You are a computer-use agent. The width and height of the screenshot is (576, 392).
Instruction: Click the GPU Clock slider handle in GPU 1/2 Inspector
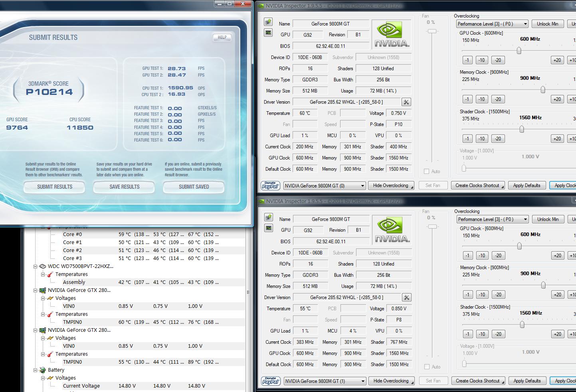(519, 51)
